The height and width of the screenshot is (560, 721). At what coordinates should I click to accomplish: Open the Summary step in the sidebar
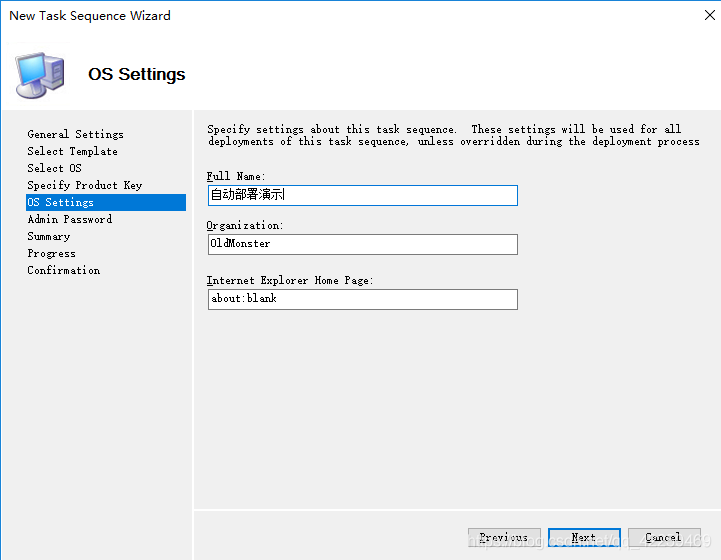click(x=49, y=236)
